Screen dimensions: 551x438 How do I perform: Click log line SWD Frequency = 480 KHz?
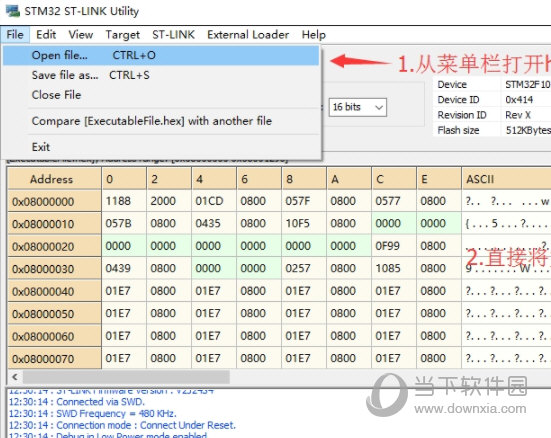(x=92, y=414)
